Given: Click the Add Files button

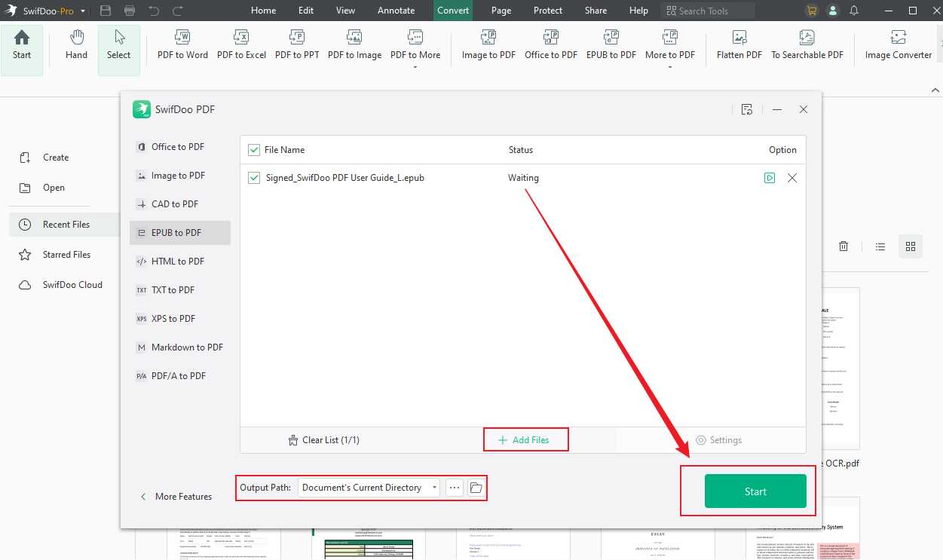Looking at the screenshot, I should 524,440.
